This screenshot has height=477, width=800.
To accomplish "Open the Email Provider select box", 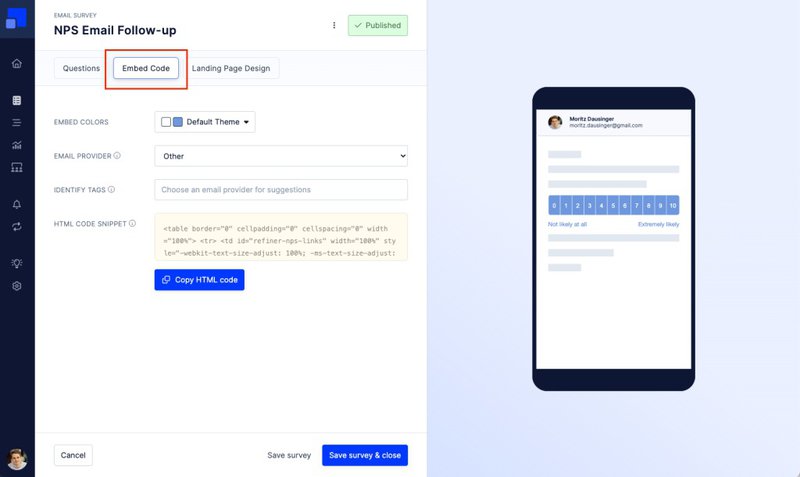I will coord(281,156).
